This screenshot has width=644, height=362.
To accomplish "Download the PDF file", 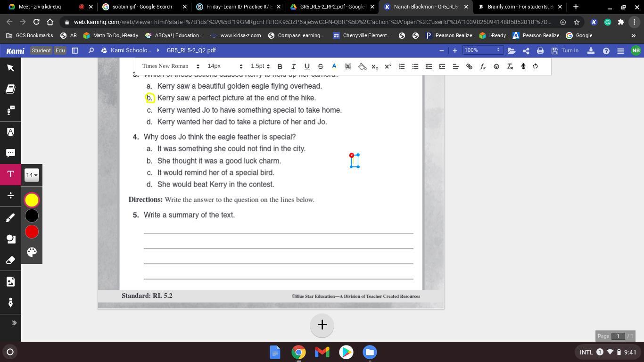I will tap(591, 50).
